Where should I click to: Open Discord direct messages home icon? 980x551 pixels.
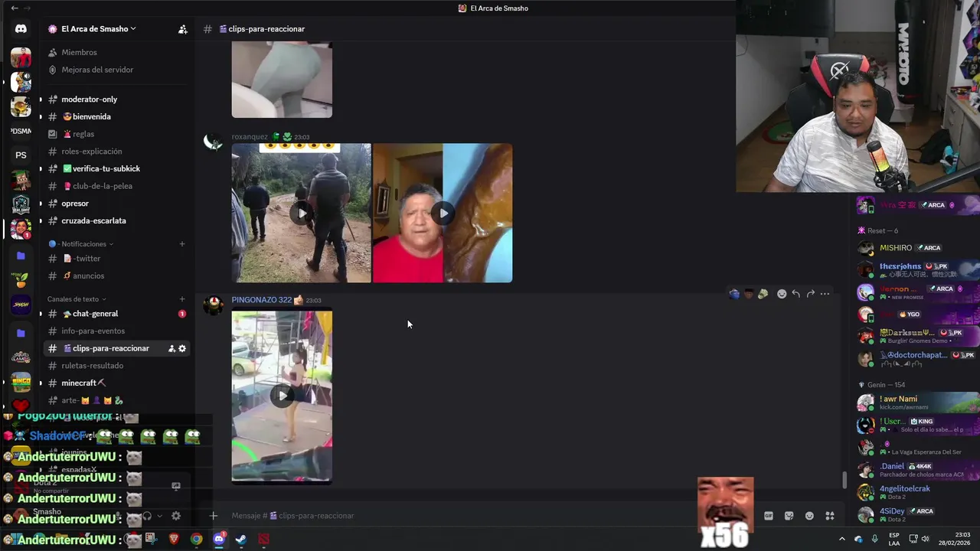[x=21, y=29]
